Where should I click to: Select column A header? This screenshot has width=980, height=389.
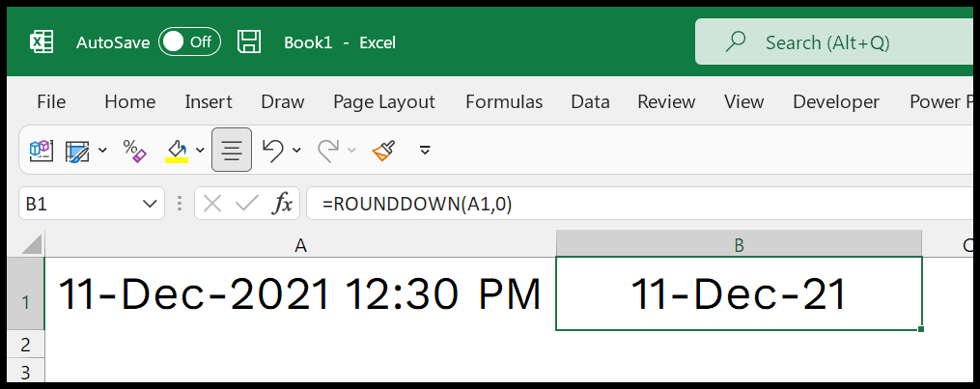pos(300,244)
